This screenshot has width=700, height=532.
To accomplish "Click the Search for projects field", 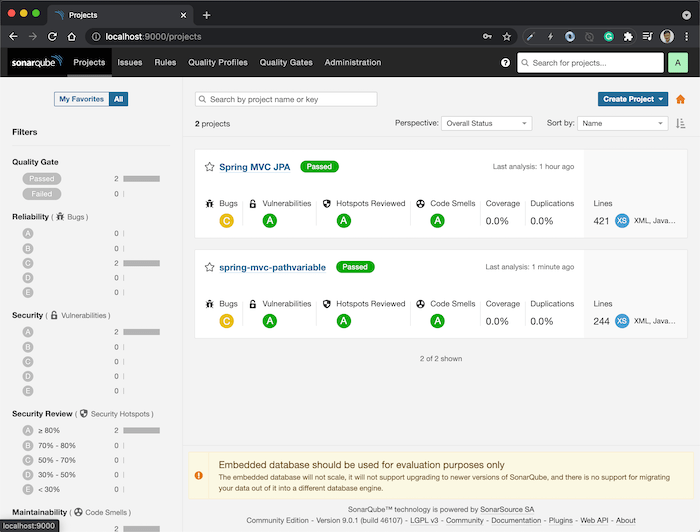I will click(590, 62).
